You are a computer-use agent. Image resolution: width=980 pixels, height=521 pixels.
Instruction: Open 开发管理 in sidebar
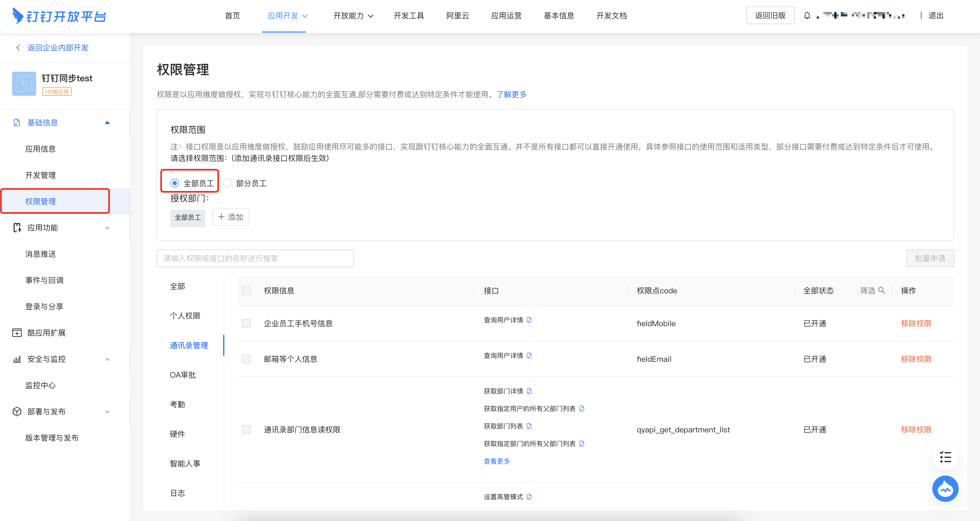coord(40,175)
